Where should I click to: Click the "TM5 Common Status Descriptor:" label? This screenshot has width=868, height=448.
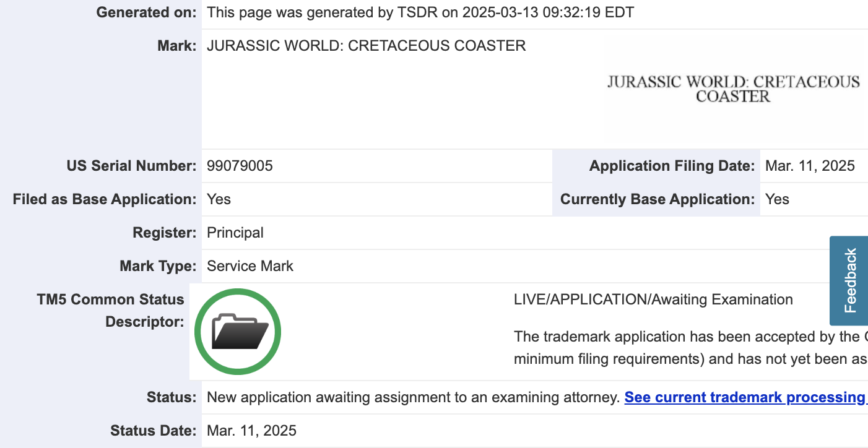click(110, 311)
